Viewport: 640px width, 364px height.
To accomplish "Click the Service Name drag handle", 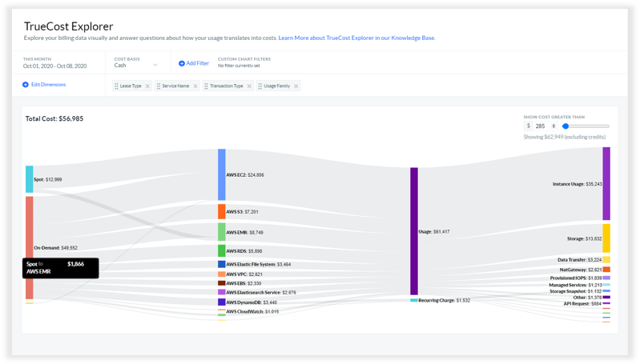I will pyautogui.click(x=159, y=86).
